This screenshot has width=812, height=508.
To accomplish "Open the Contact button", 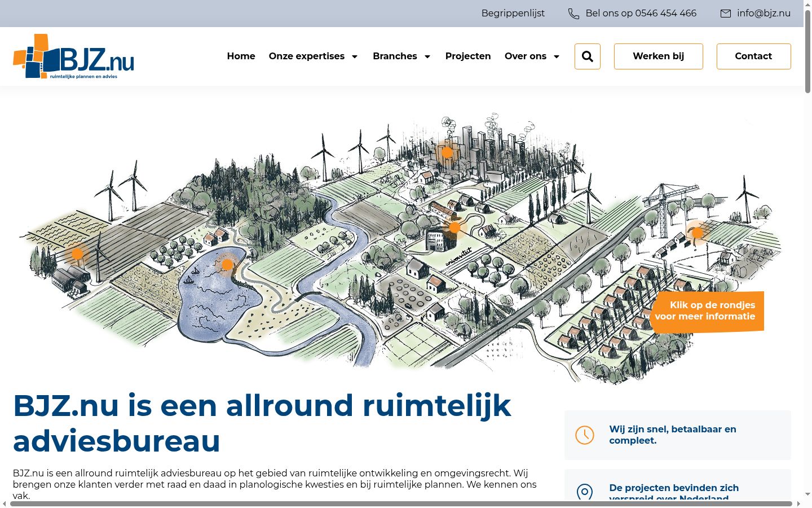I will coord(754,56).
